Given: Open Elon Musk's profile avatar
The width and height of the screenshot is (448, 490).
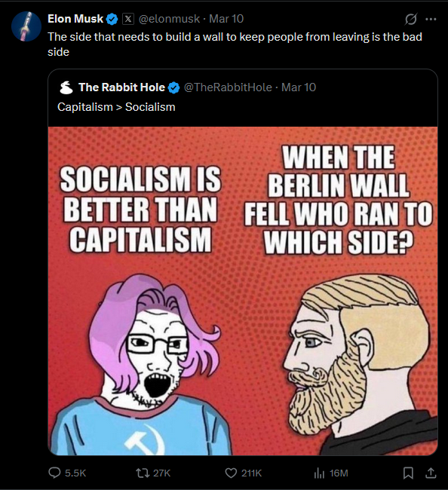Looking at the screenshot, I should [x=26, y=26].
